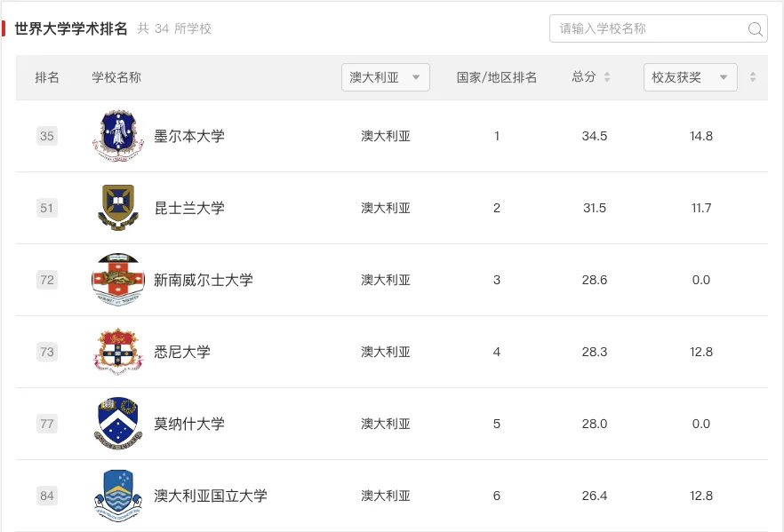Click the University of Queensland crest logo
This screenshot has height=532, width=784.
point(118,208)
